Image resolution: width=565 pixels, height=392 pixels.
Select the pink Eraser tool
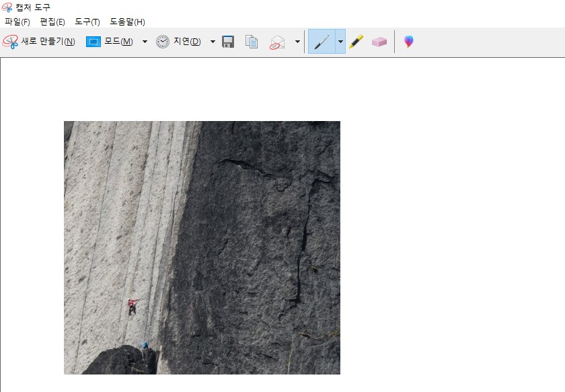pos(379,42)
